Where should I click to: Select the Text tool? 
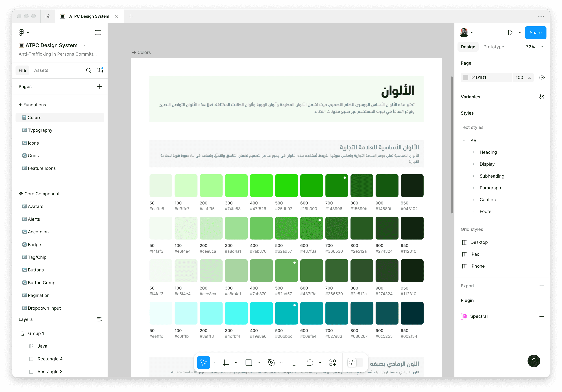pos(294,363)
